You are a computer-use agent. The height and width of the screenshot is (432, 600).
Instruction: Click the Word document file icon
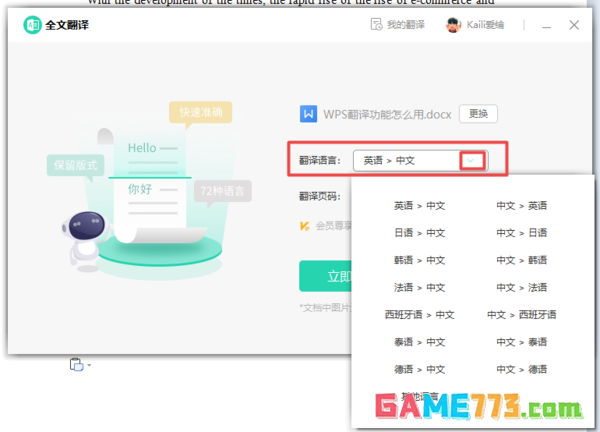308,114
